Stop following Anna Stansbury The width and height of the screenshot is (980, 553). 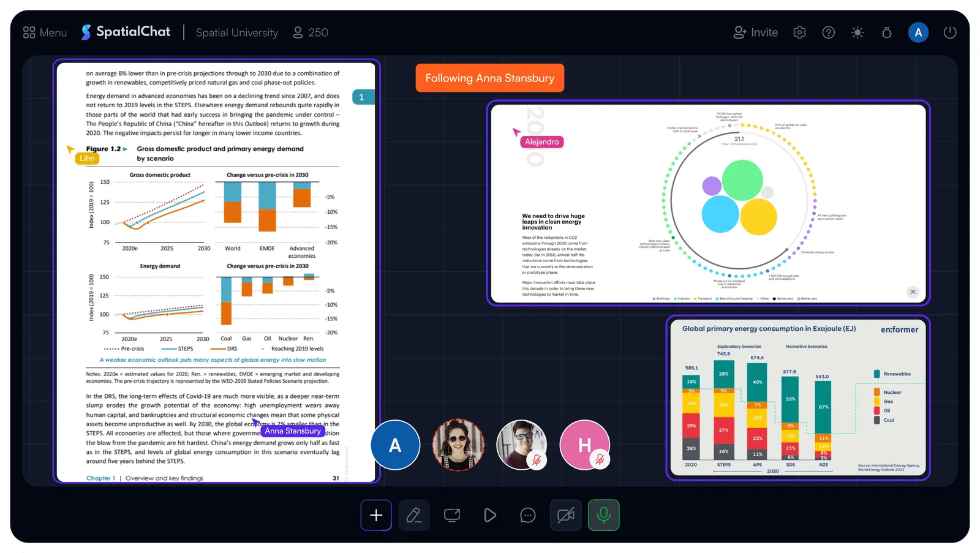coord(489,78)
